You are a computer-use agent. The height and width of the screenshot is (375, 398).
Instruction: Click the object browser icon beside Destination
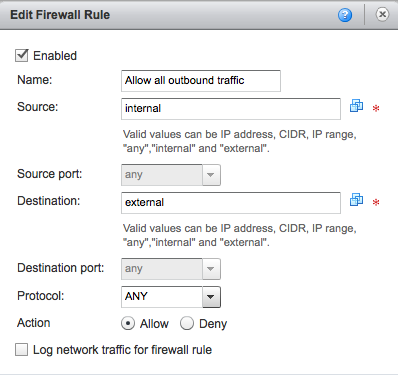(x=356, y=200)
